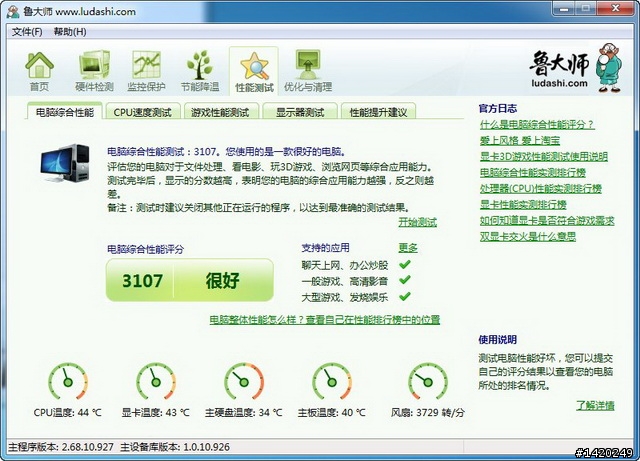
Task: Click checkmark beside 聊天上网、办公炒股
Action: (404, 265)
